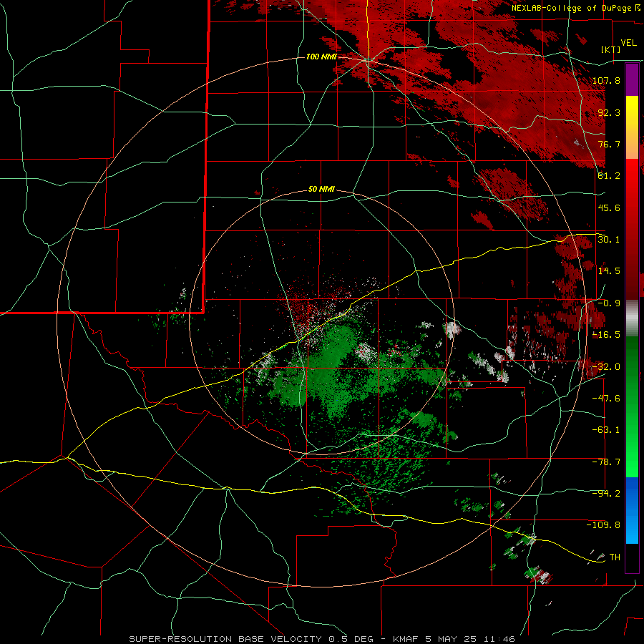Click the NEXLAB-College of DuPage label
644x644 pixels.
pyautogui.click(x=571, y=8)
